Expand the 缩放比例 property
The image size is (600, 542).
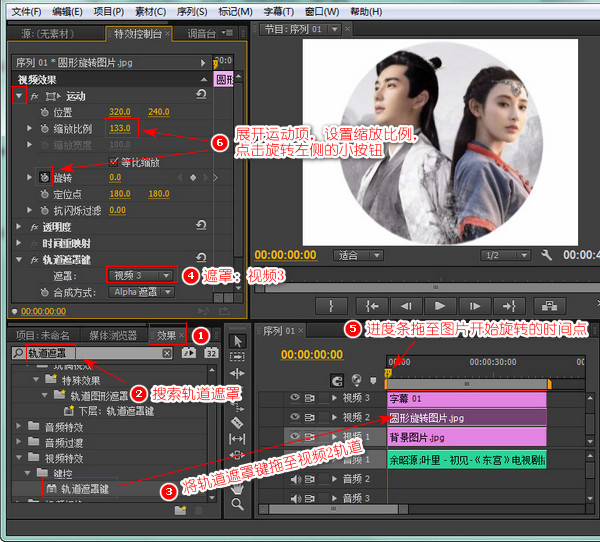[x=29, y=128]
